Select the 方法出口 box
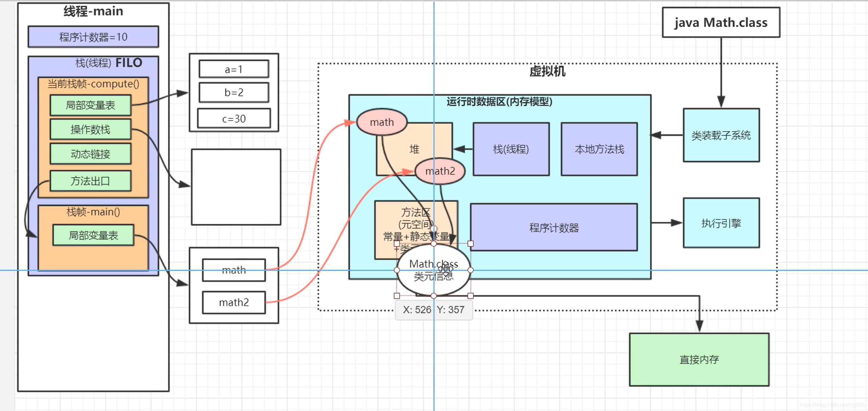This screenshot has width=868, height=411. [90, 181]
